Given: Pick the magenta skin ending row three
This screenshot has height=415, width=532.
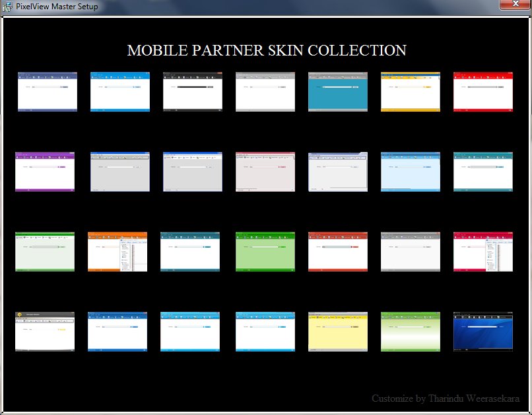Looking at the screenshot, I should click(482, 251).
